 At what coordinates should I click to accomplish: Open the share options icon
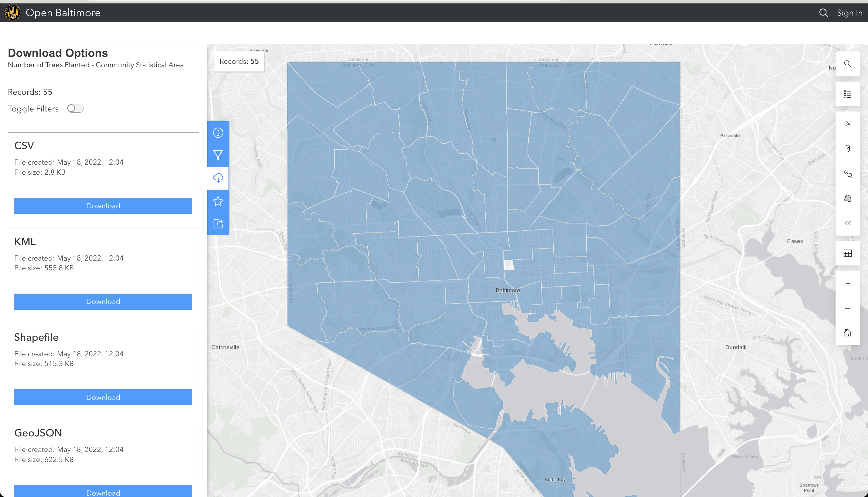coord(218,224)
